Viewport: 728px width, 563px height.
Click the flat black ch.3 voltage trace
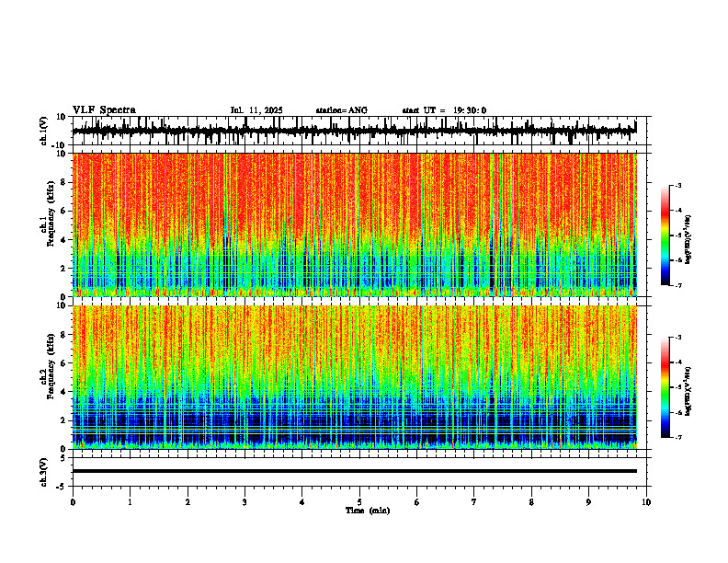pyautogui.click(x=354, y=471)
